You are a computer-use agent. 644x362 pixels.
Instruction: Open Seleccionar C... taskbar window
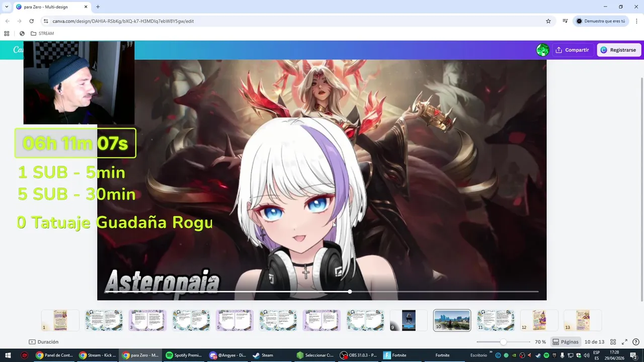click(x=315, y=355)
